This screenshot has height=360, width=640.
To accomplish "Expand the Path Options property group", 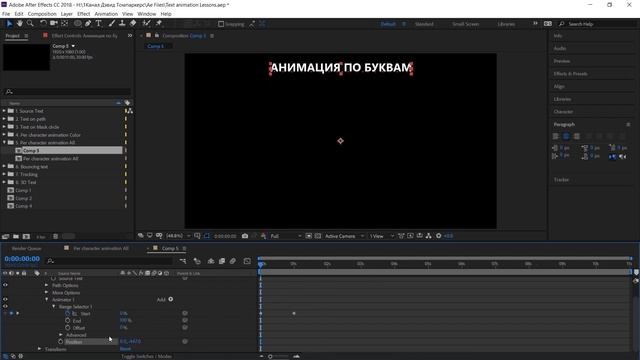I will tap(47, 285).
